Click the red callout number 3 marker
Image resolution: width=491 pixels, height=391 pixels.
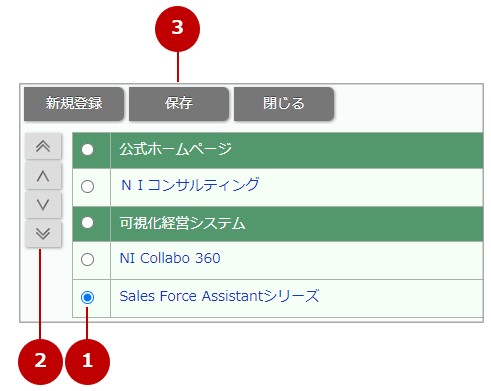coord(177,29)
